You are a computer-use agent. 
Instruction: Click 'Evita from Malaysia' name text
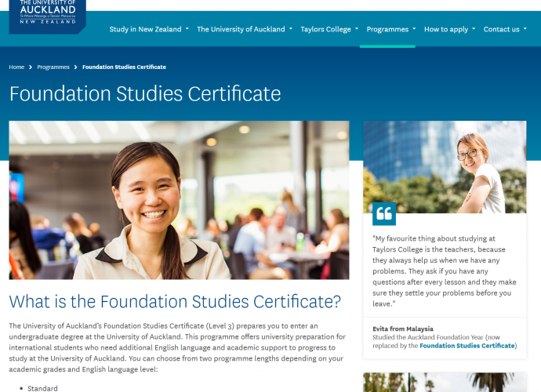coord(403,328)
